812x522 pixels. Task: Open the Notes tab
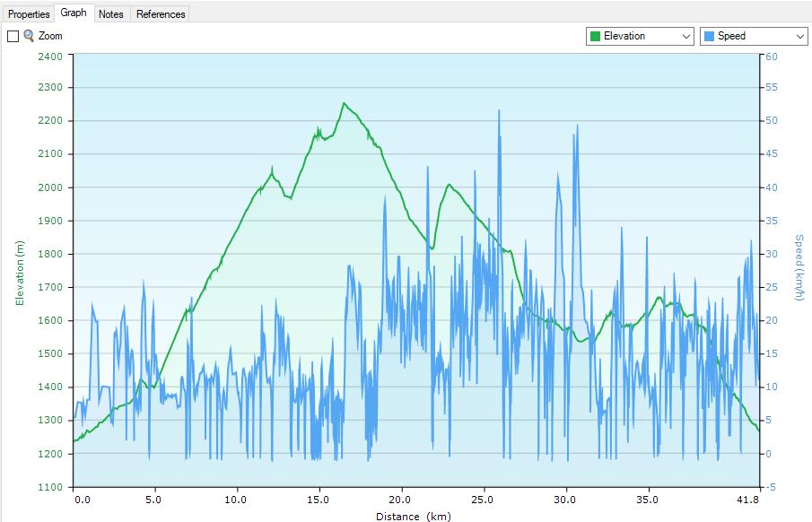pos(111,14)
